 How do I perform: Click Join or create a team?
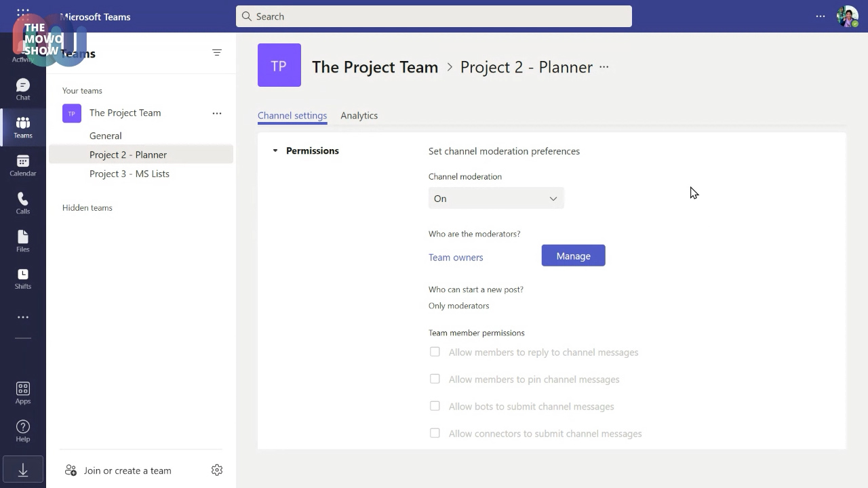point(118,470)
